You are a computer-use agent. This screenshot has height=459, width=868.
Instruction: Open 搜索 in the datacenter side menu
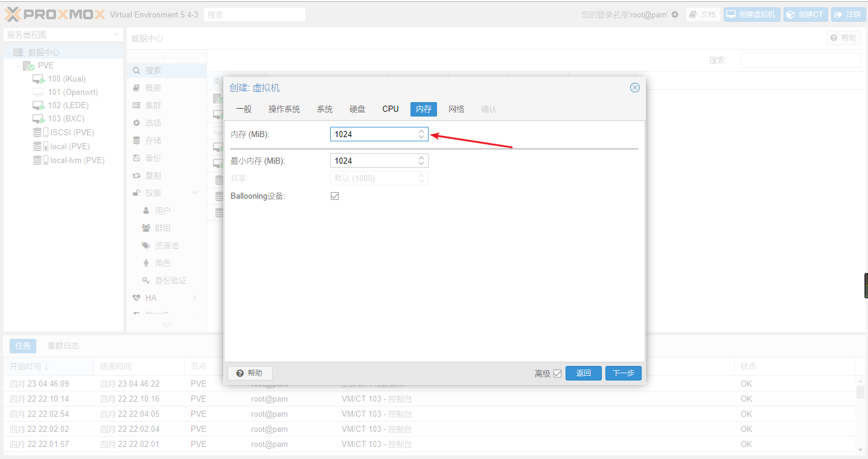(x=167, y=71)
